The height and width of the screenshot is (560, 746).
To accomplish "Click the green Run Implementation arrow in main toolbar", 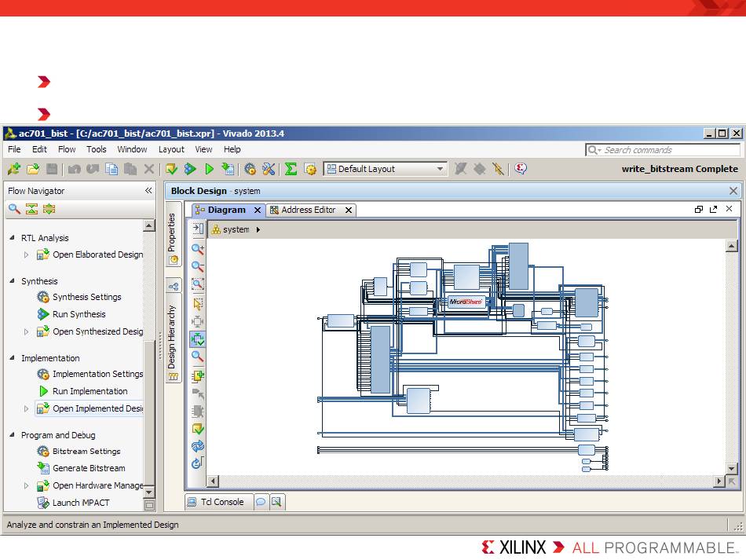I will pyautogui.click(x=210, y=169).
